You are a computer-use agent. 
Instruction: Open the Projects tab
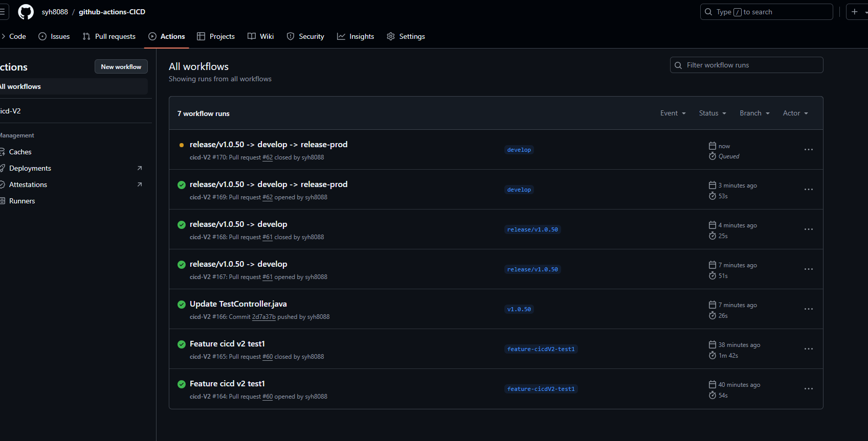click(216, 36)
